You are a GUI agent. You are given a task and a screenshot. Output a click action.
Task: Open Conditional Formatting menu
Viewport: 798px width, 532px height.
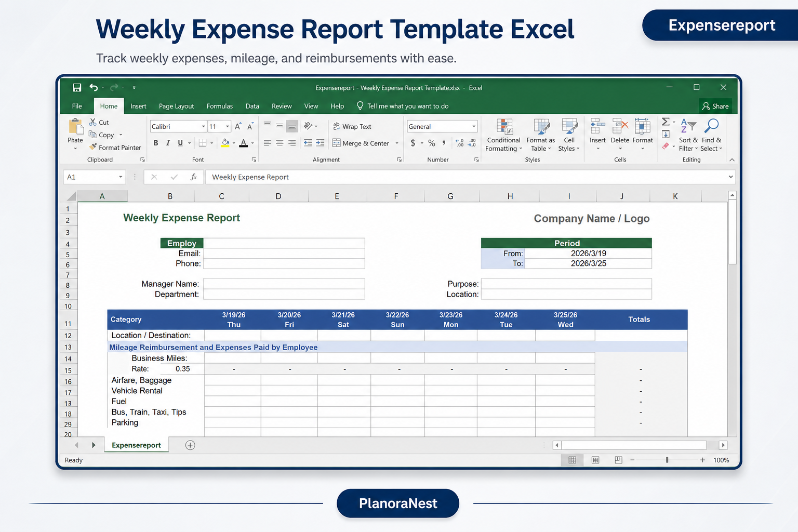click(x=504, y=135)
